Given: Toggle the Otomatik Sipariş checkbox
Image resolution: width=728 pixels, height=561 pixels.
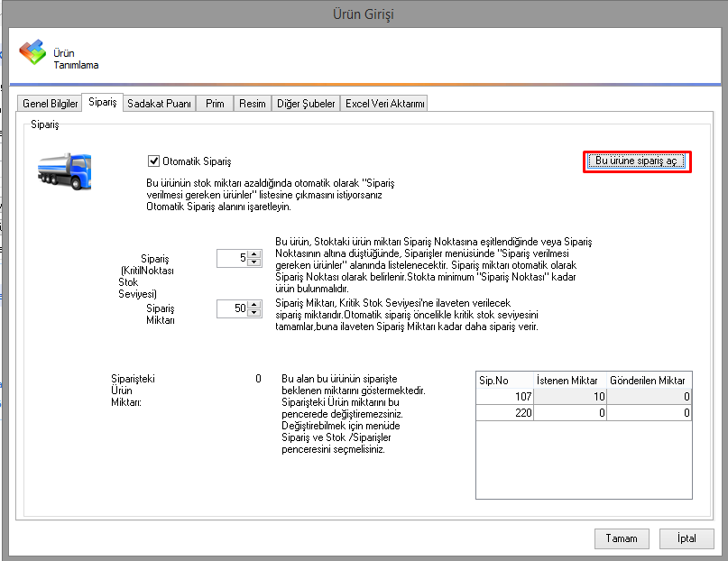Looking at the screenshot, I should point(154,161).
